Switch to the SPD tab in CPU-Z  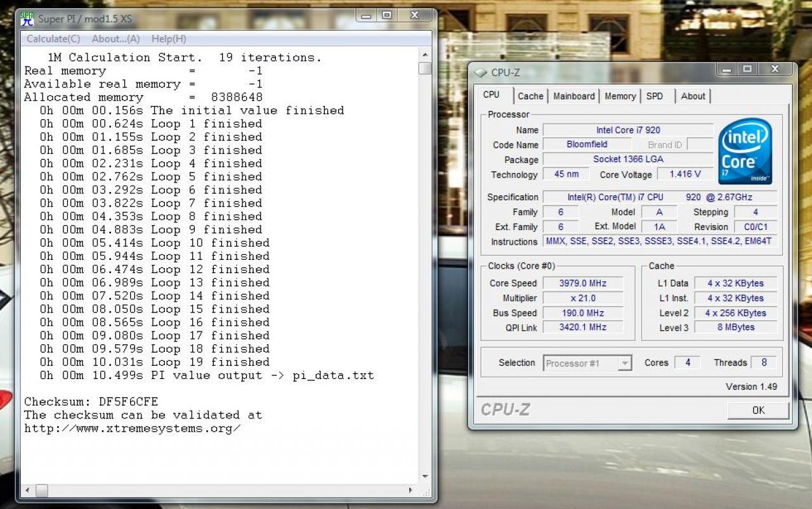(x=655, y=96)
